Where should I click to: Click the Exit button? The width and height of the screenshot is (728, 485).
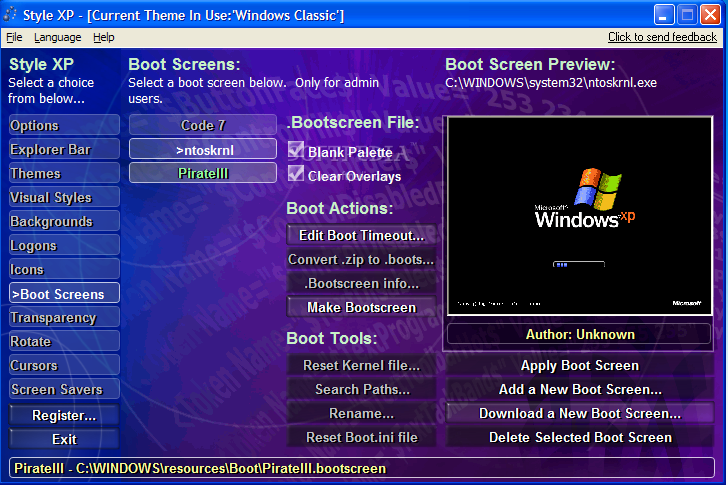coord(64,439)
